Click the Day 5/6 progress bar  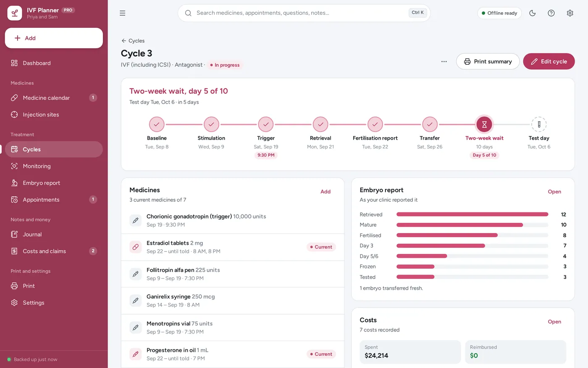(x=472, y=256)
